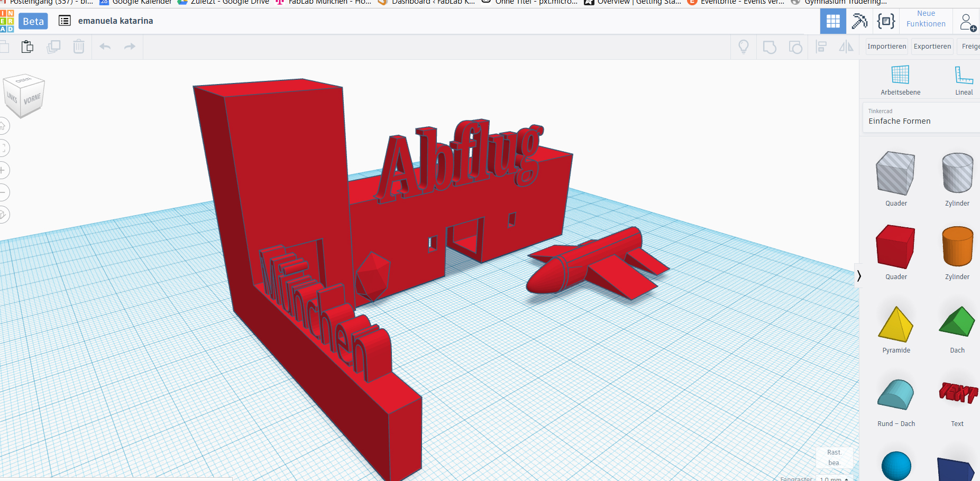This screenshot has width=980, height=481.
Task: Select the Mirror tool
Action: pos(846,47)
